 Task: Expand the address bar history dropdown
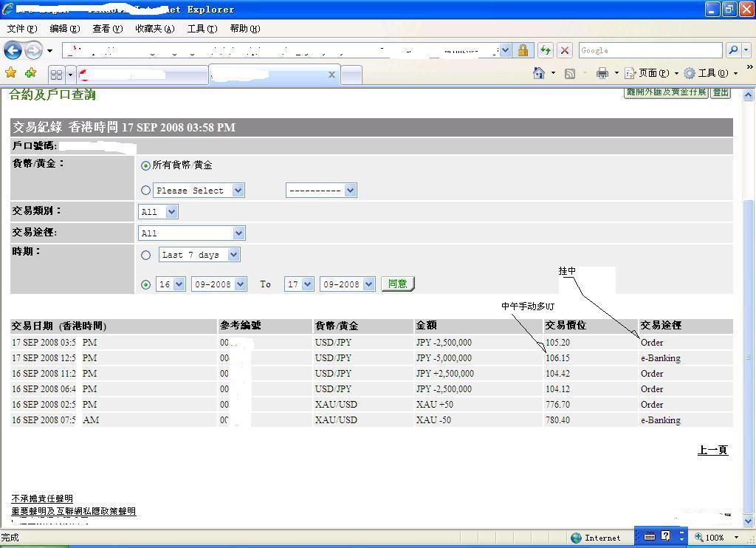coord(505,50)
